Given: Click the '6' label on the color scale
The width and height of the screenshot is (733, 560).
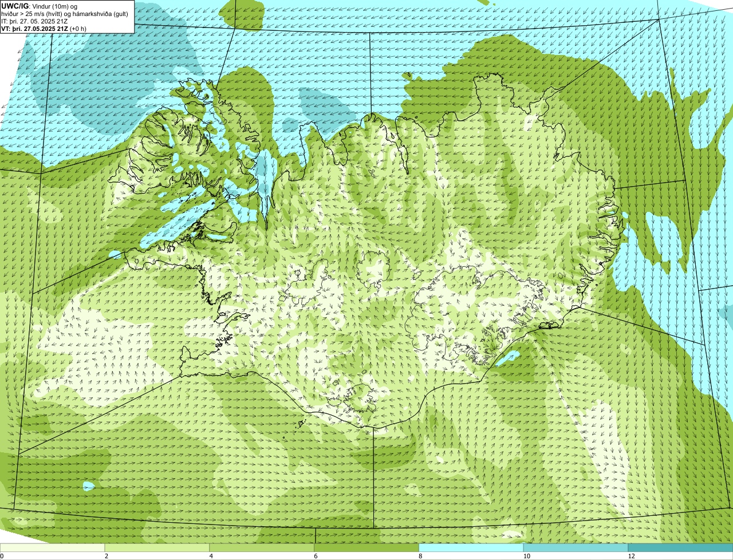Looking at the screenshot, I should point(316,556).
